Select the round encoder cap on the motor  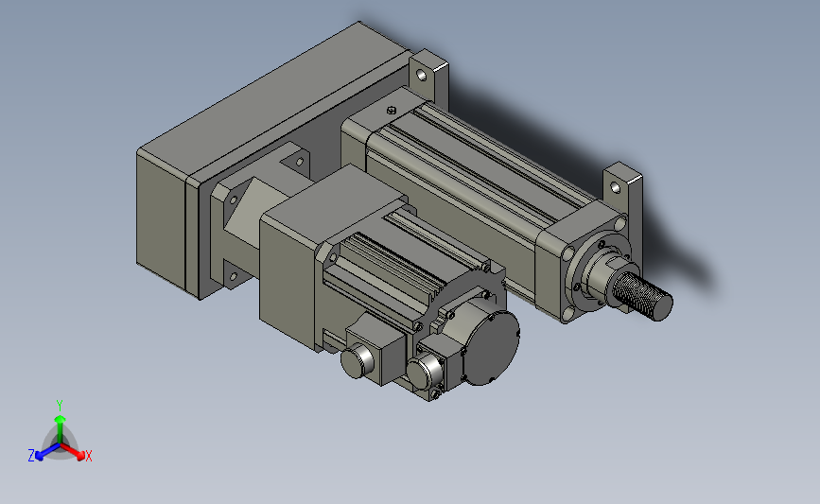pos(492,348)
